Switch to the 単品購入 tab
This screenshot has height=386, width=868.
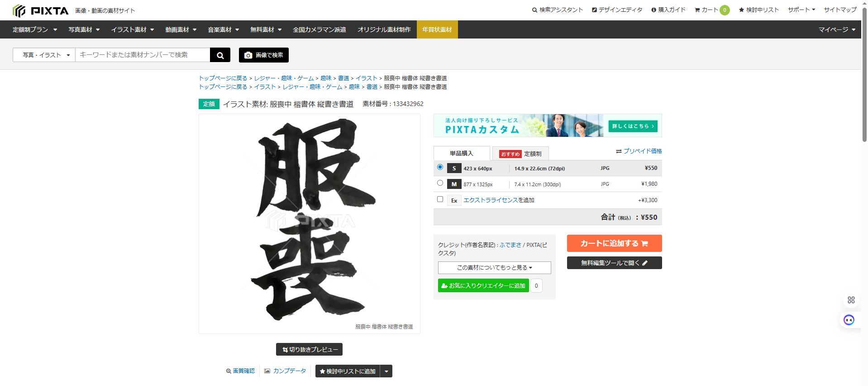pyautogui.click(x=461, y=153)
